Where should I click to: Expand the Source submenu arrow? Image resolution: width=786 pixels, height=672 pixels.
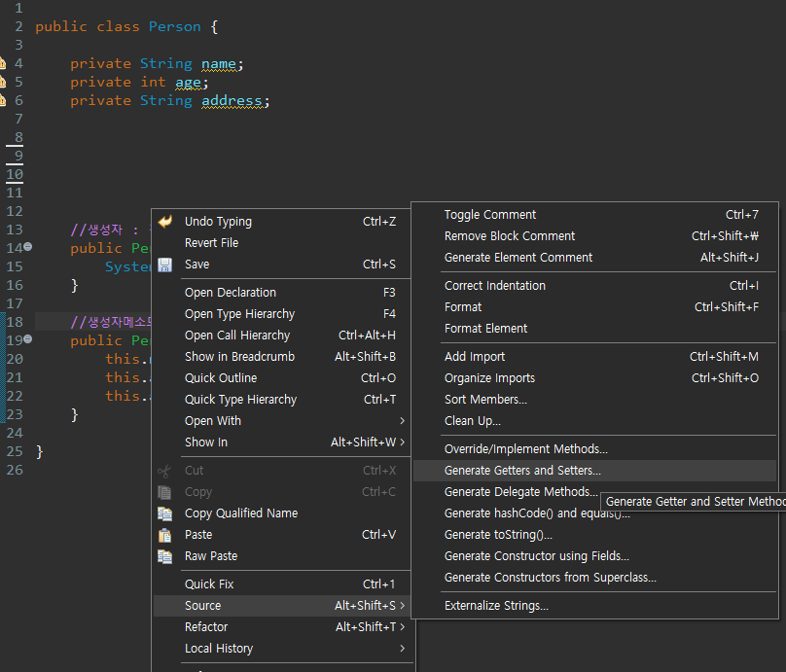(402, 606)
